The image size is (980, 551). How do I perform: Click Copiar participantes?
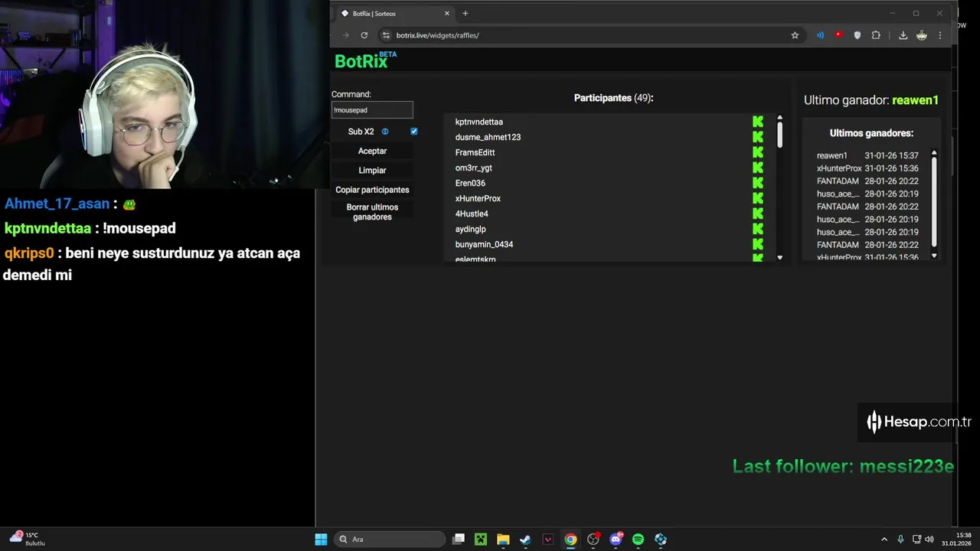[372, 190]
